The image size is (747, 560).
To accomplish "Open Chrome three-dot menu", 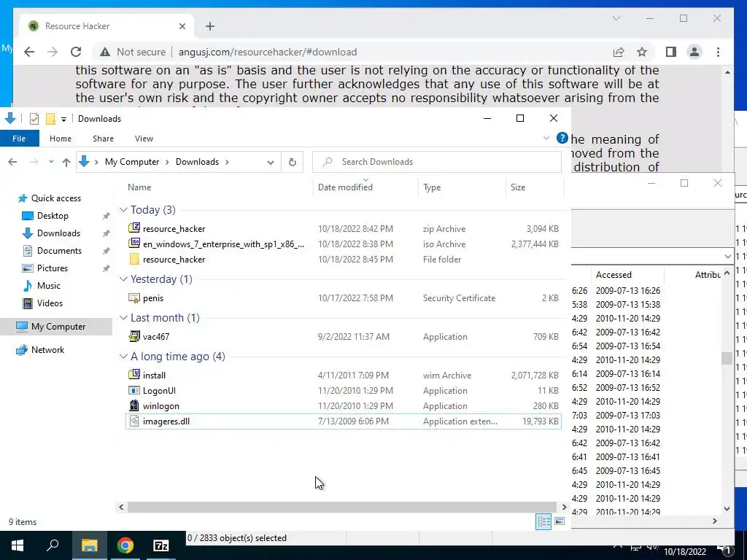I will [x=718, y=52].
